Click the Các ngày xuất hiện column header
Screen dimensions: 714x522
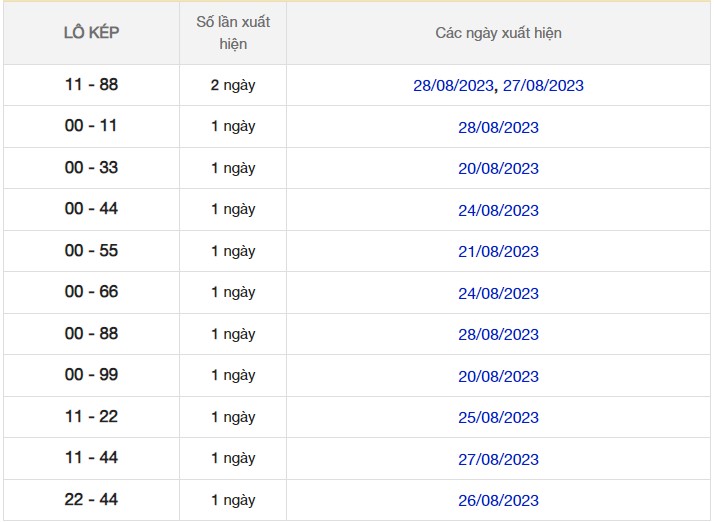tap(498, 33)
